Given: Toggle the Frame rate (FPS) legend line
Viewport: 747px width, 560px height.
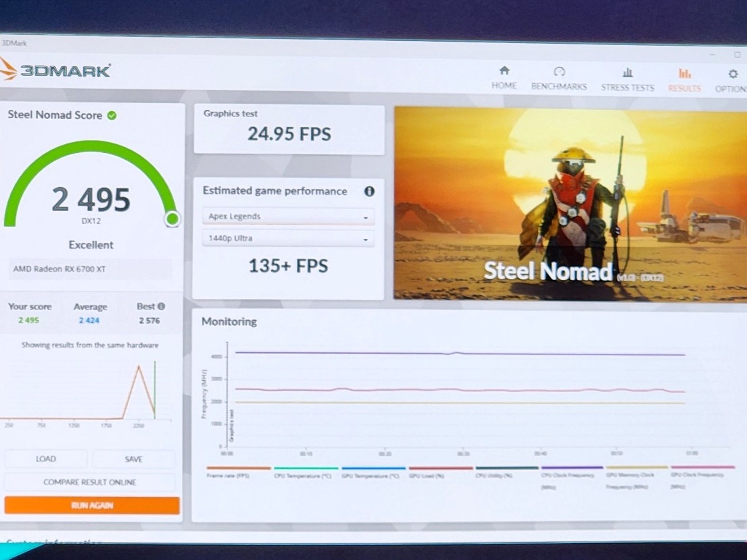Looking at the screenshot, I should point(239,472).
